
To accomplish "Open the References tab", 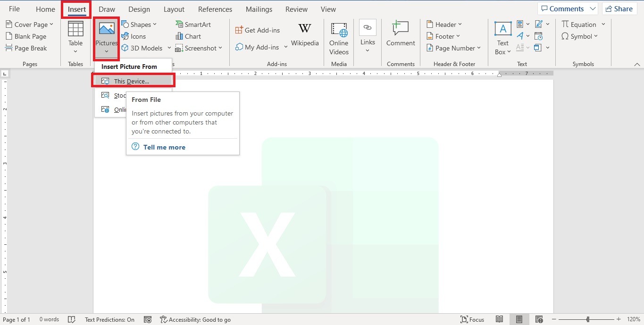I will pyautogui.click(x=215, y=9).
